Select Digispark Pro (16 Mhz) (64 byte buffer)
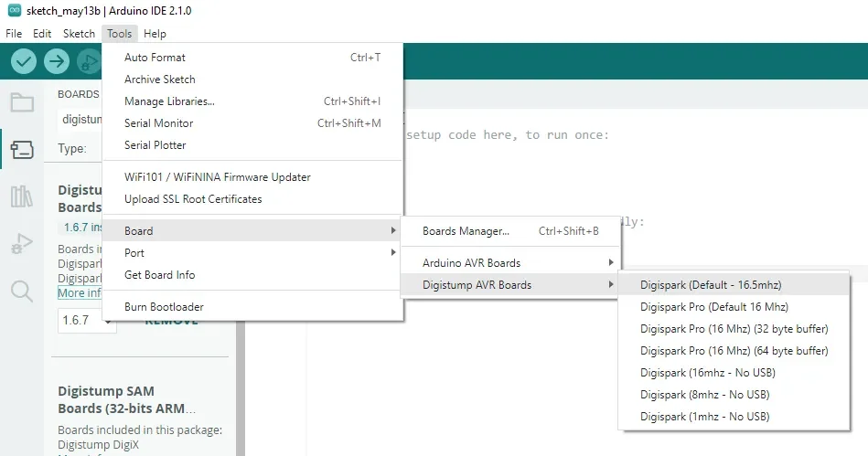This screenshot has height=456, width=868. click(734, 351)
